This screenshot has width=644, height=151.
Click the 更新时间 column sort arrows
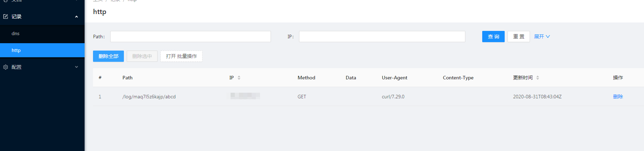pos(538,78)
